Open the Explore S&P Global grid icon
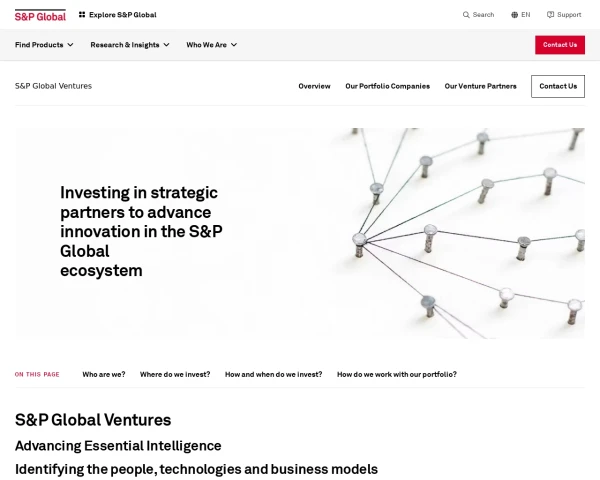 (82, 15)
